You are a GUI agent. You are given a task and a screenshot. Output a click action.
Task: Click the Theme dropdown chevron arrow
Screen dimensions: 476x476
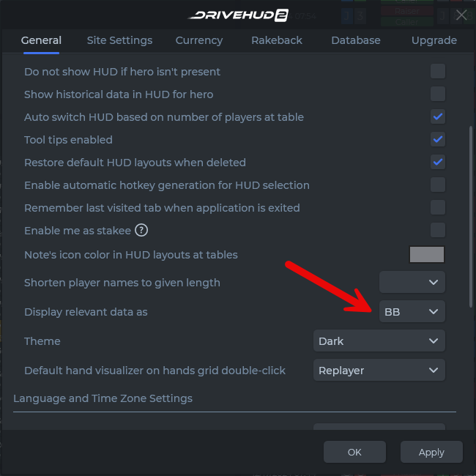(x=434, y=341)
